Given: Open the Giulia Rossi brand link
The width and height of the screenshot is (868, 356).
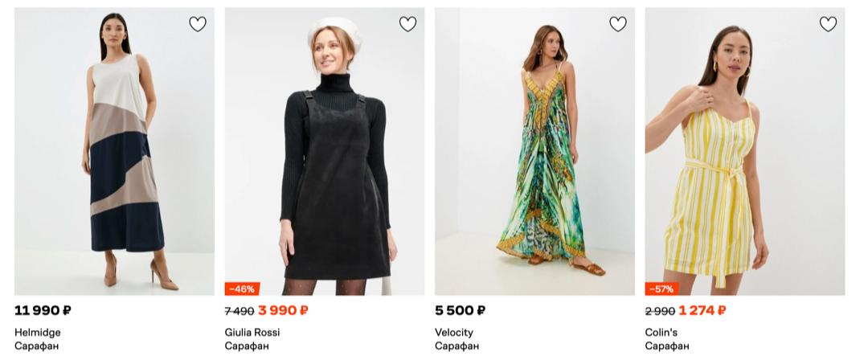Looking at the screenshot, I should [252, 332].
